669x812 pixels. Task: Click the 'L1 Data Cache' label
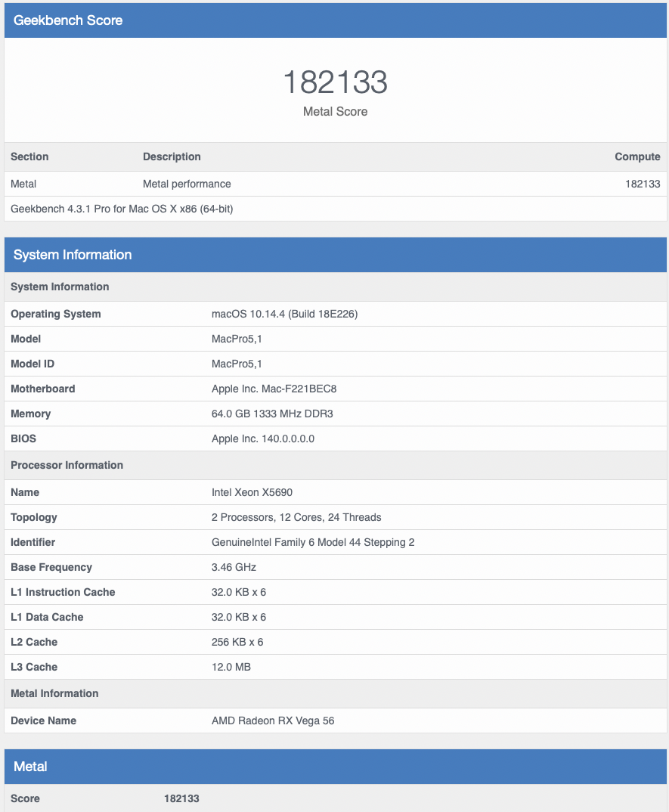[47, 617]
